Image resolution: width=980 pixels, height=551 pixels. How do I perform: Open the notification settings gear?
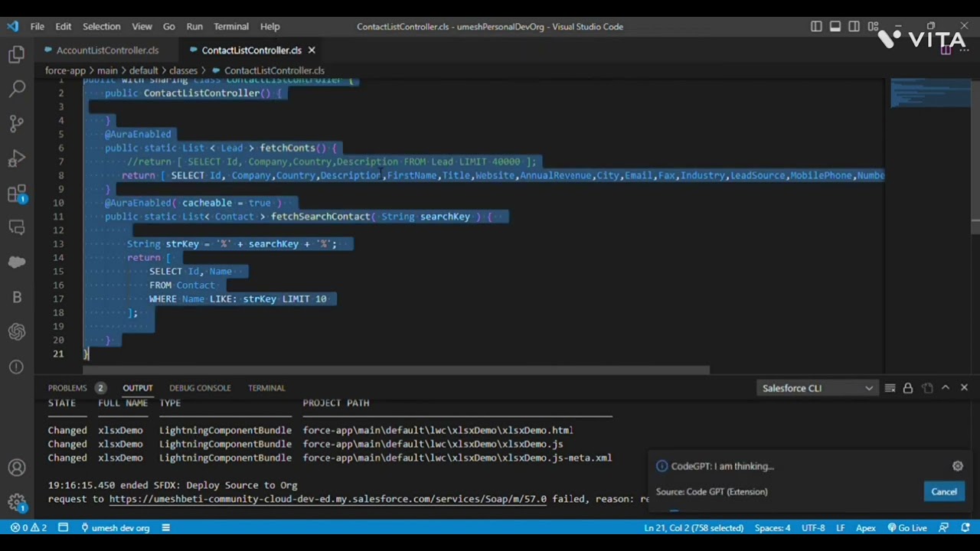[958, 466]
